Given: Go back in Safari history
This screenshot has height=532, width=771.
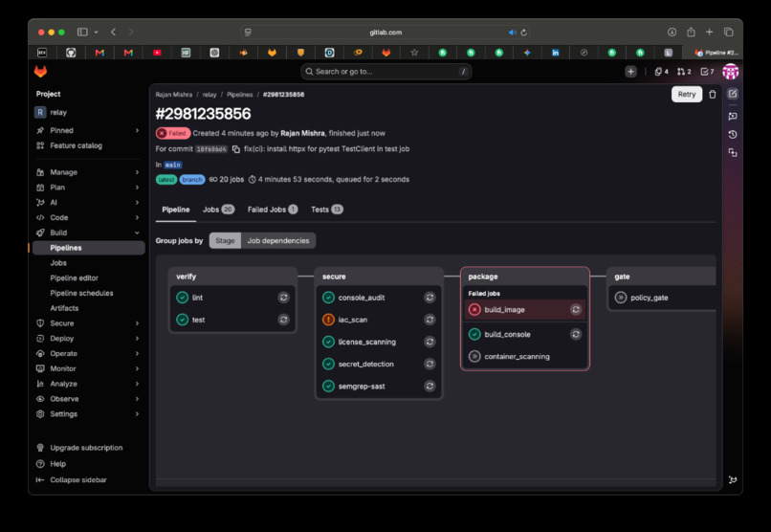Looking at the screenshot, I should [114, 32].
